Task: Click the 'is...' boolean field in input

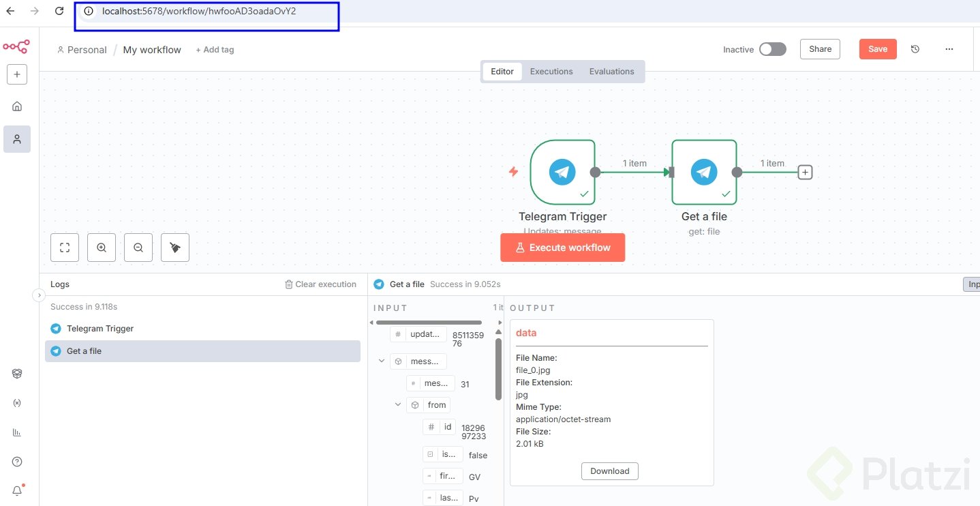Action: pos(443,454)
